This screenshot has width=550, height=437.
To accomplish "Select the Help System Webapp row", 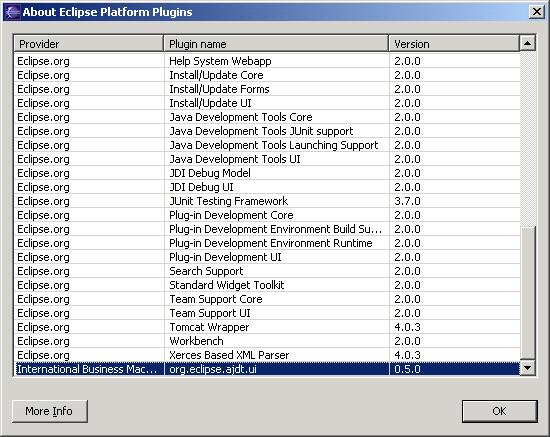I will point(267,61).
